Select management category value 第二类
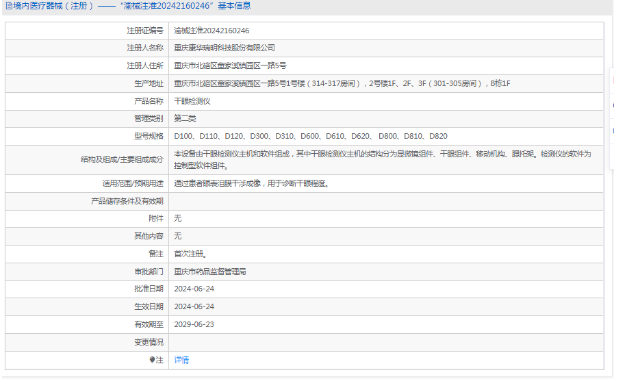Viewport: 622px width, 384px height. point(185,118)
